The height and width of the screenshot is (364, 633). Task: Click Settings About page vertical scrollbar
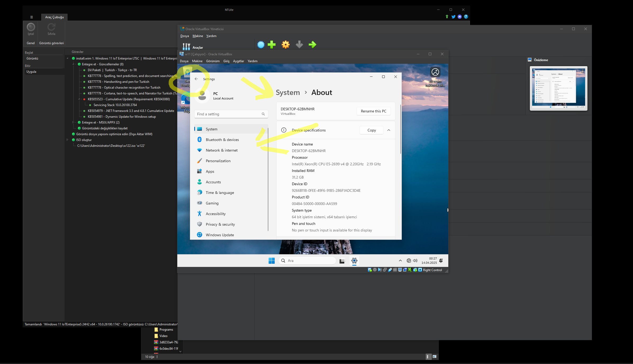click(x=400, y=129)
